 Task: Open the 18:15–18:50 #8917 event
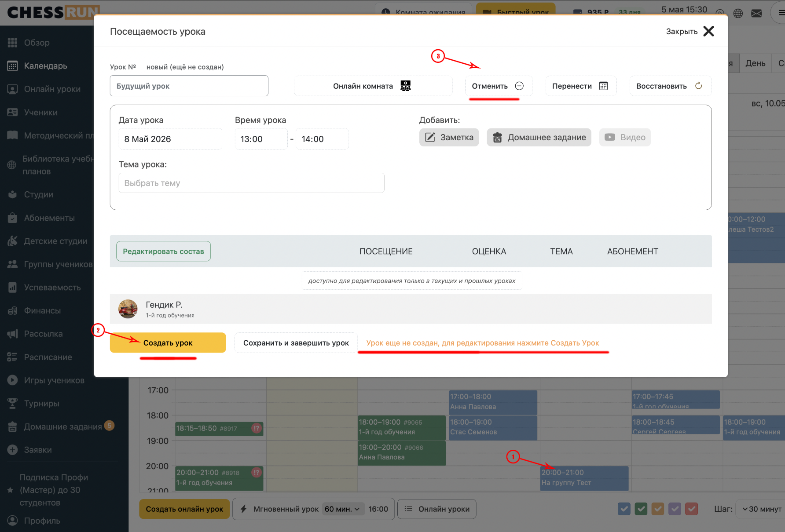pos(219,428)
